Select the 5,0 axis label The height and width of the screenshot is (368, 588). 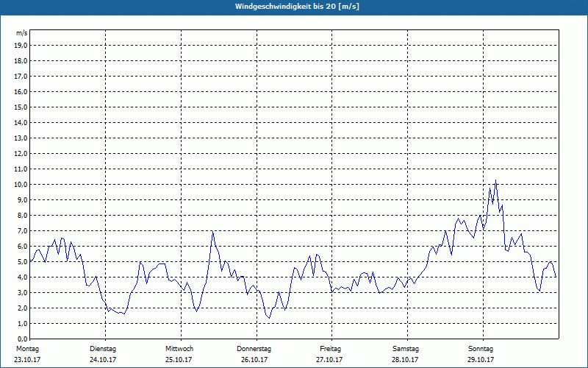[22, 262]
